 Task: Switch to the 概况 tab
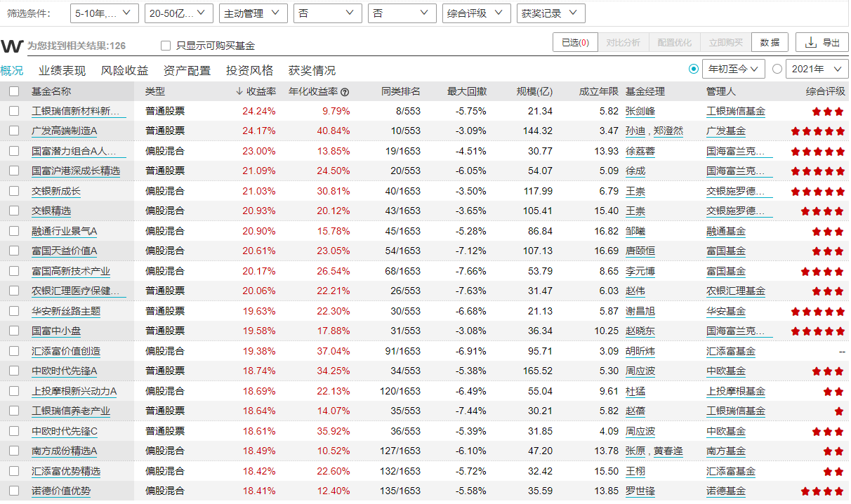tap(12, 71)
